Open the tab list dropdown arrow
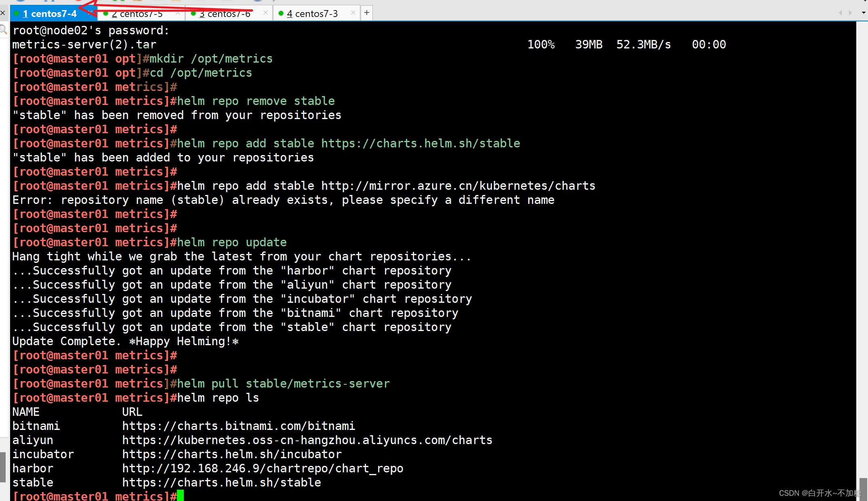Image resolution: width=868 pixels, height=501 pixels. 864,13
